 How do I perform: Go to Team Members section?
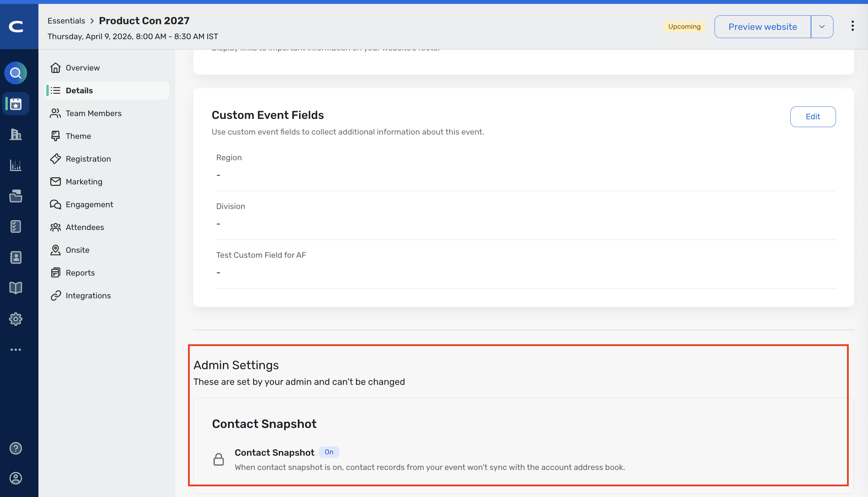93,113
